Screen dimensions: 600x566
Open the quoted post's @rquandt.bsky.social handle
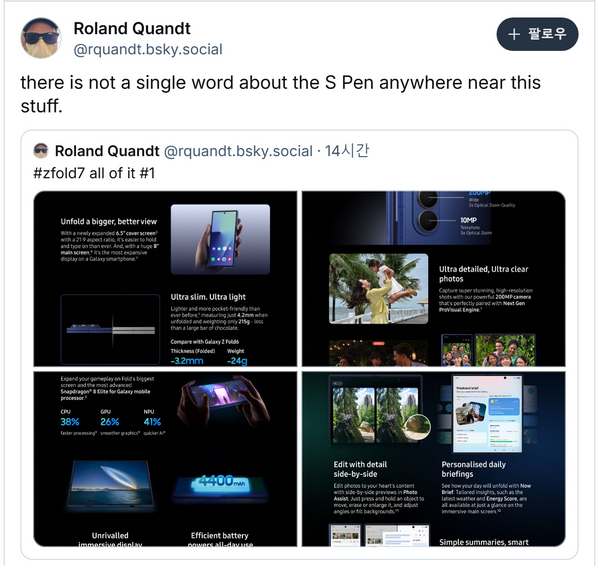point(238,151)
